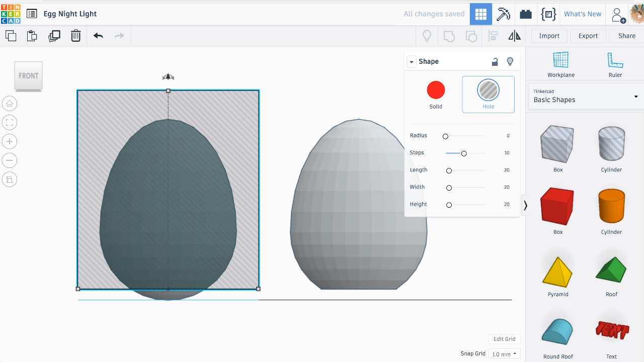Switch to Blocks mode pickaxe icon
This screenshot has height=362, width=644.
(503, 14)
